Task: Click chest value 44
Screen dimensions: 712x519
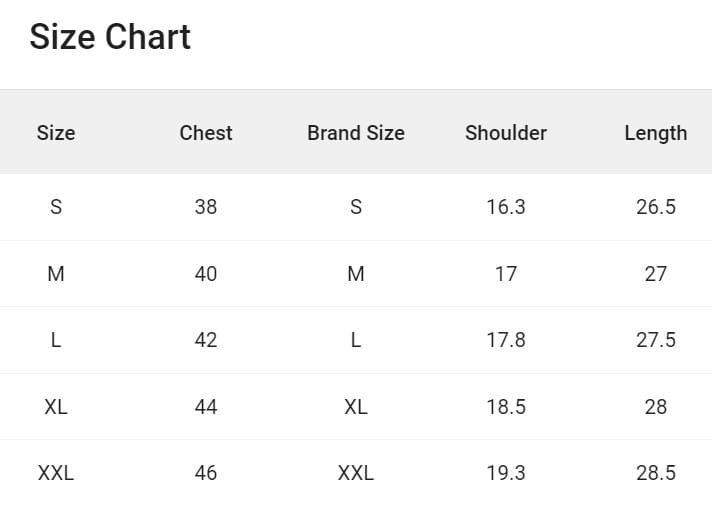Action: (206, 407)
